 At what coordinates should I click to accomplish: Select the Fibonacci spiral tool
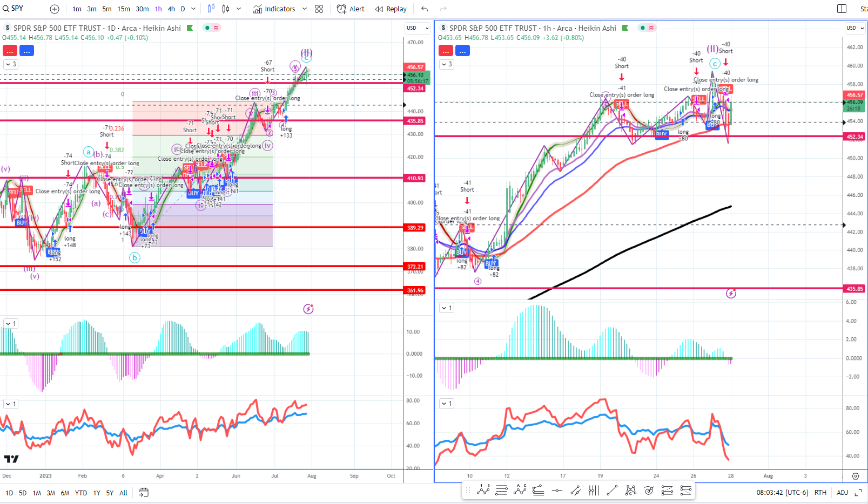(649, 490)
